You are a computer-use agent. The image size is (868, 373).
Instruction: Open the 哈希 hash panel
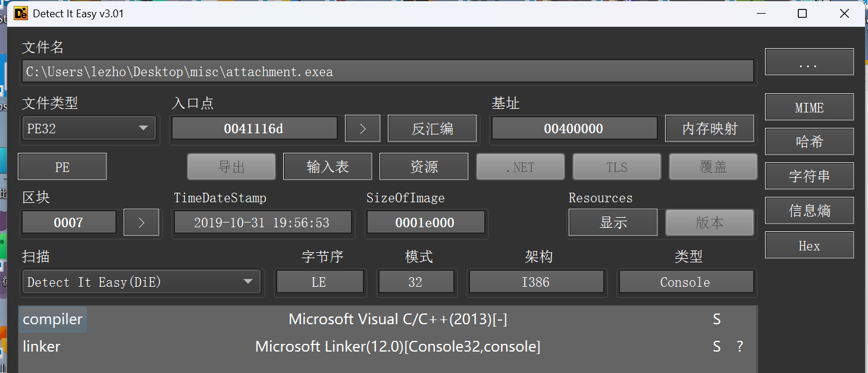tap(809, 142)
